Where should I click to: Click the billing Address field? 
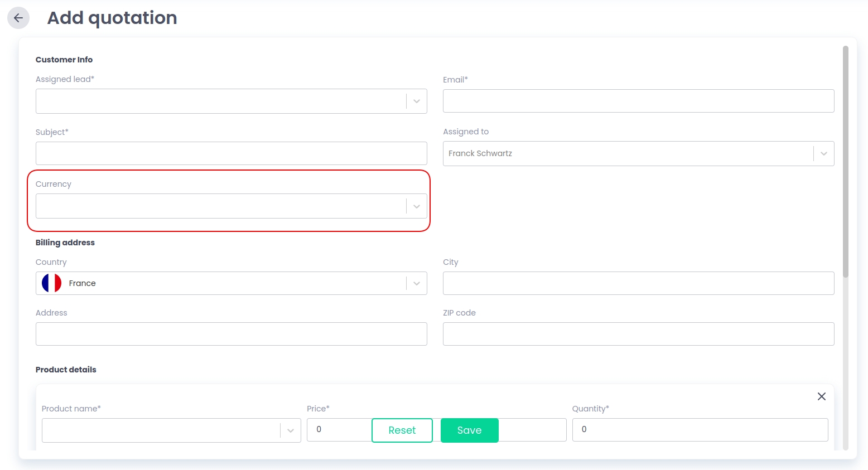(231, 334)
